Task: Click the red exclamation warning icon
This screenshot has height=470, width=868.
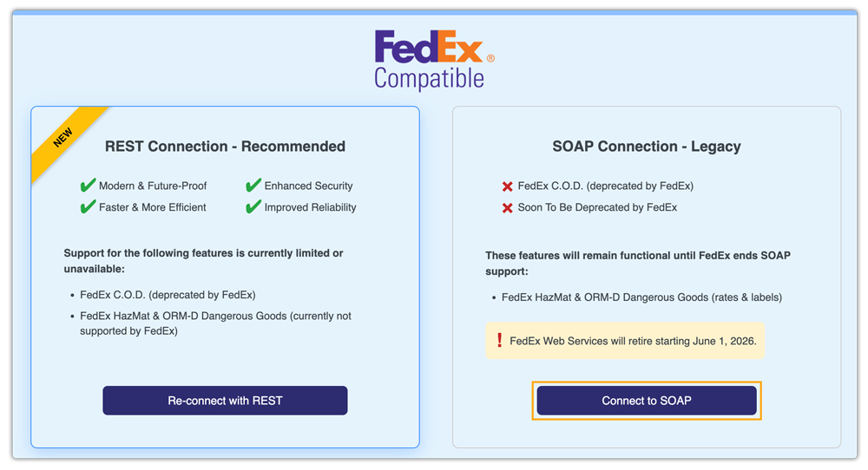Action: point(499,341)
